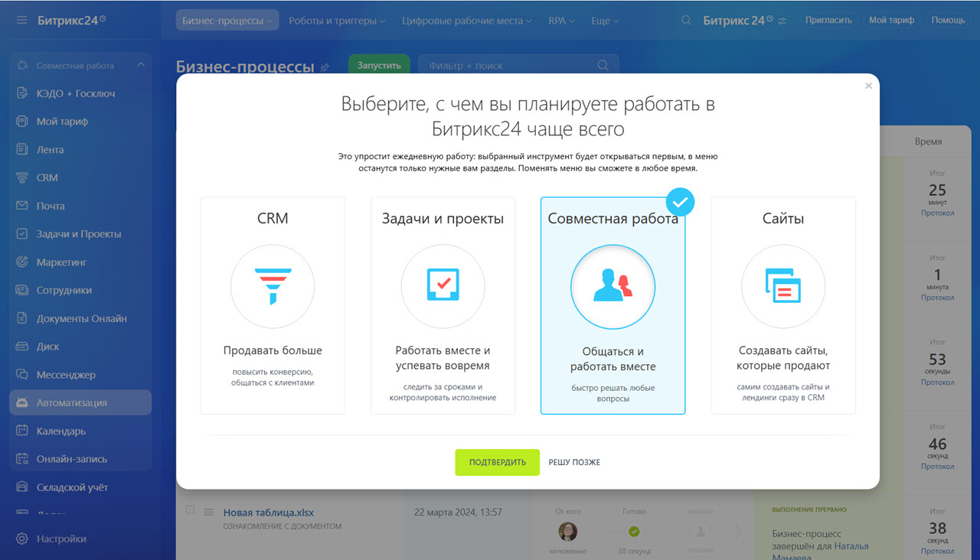This screenshot has width=980, height=560.
Task: Open Документы Онлайн in sidebar
Action: pyautogui.click(x=80, y=318)
